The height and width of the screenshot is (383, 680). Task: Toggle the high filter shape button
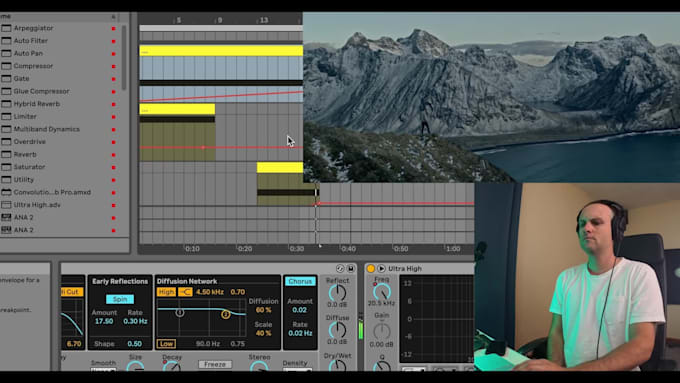[x=185, y=292]
